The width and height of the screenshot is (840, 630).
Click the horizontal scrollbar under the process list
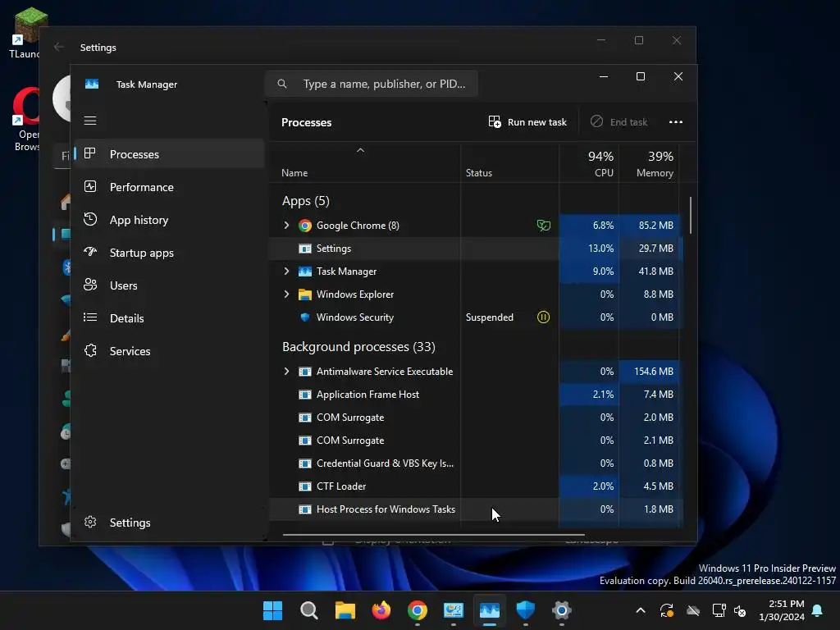[x=433, y=534]
